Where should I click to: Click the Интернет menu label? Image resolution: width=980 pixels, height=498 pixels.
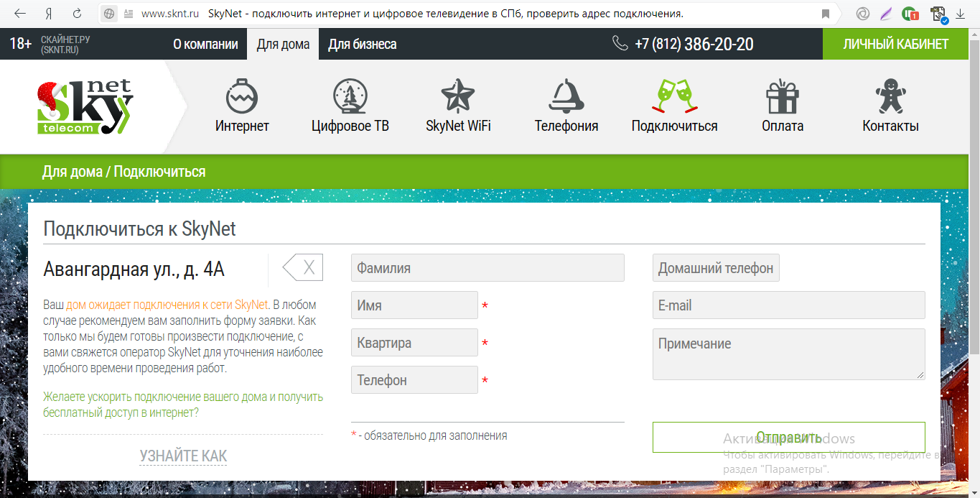point(242,126)
